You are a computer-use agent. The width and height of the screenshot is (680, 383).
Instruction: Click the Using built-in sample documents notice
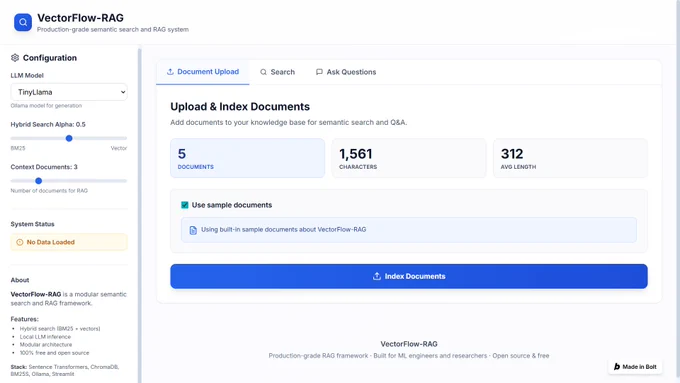409,229
